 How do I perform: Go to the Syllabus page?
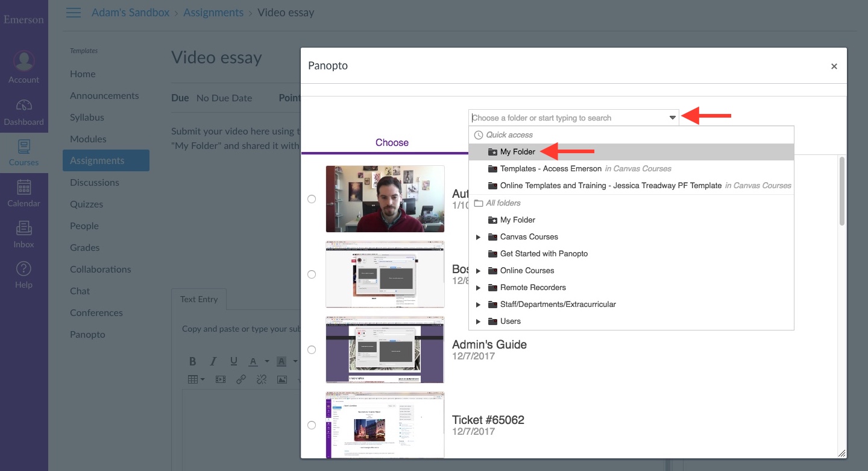pos(87,117)
